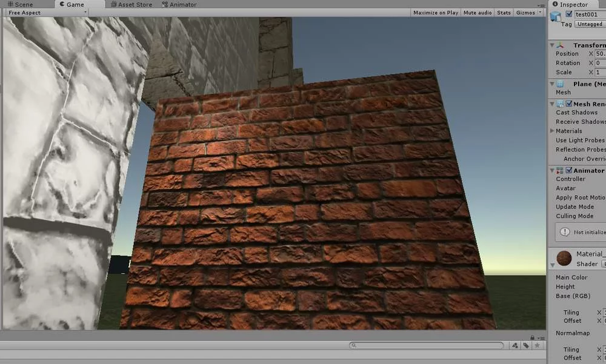Click the brick material preview sphere
Screen dimensions: 606x364
point(564,258)
